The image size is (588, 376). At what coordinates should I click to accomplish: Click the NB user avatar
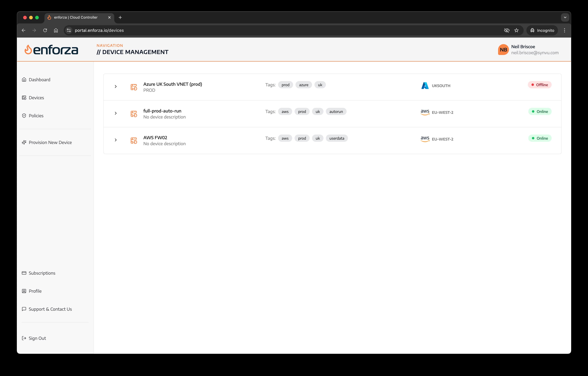pyautogui.click(x=503, y=50)
